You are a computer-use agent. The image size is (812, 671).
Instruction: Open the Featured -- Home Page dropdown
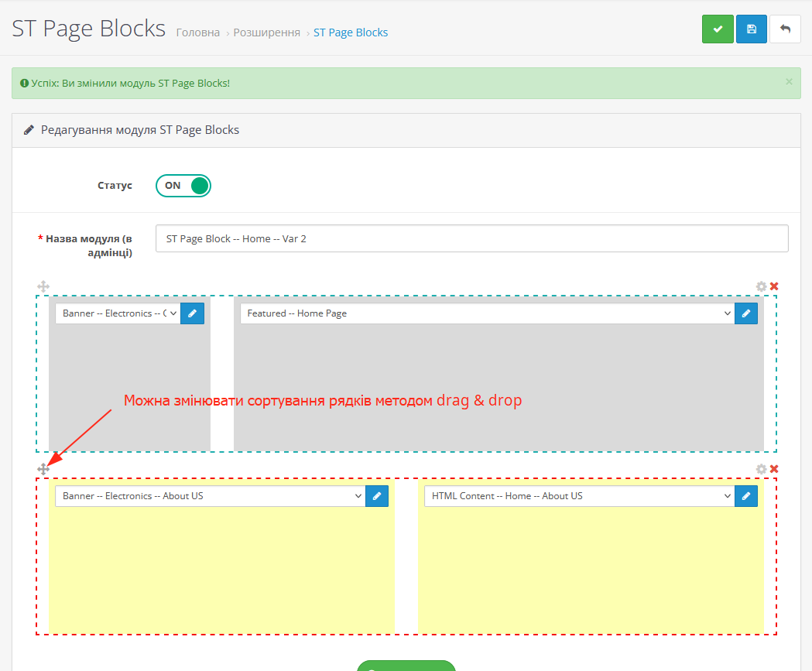click(x=488, y=313)
